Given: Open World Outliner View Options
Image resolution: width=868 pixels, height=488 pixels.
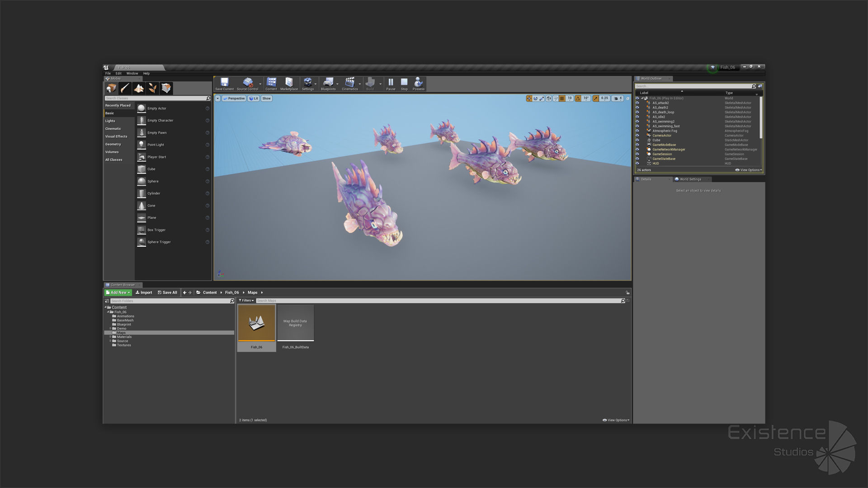Looking at the screenshot, I should [749, 170].
